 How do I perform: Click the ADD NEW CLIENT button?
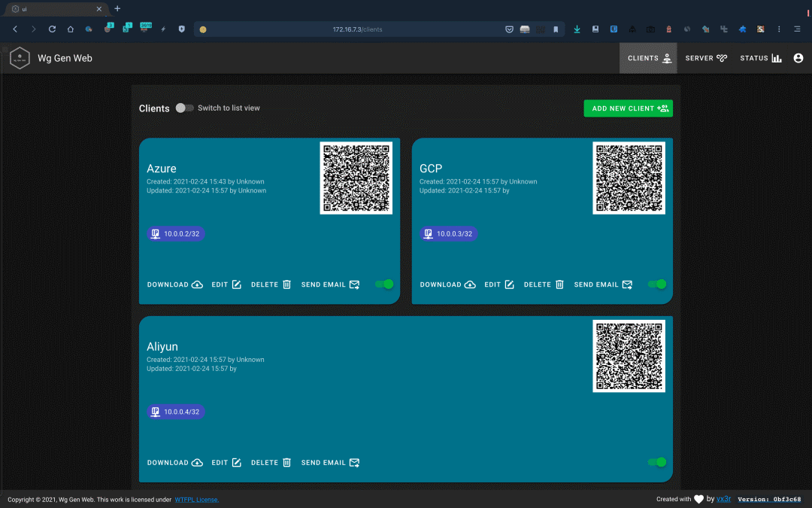(x=628, y=108)
